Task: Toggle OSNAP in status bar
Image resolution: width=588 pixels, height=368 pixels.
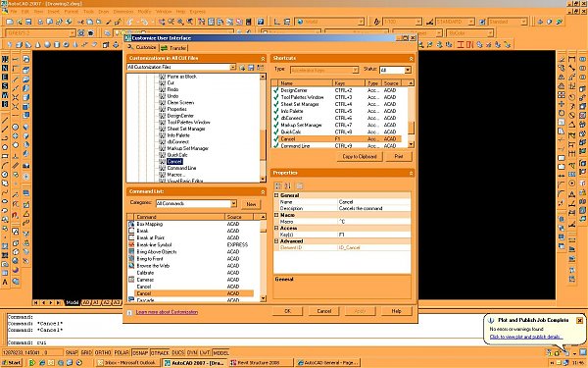Action: tap(140, 352)
